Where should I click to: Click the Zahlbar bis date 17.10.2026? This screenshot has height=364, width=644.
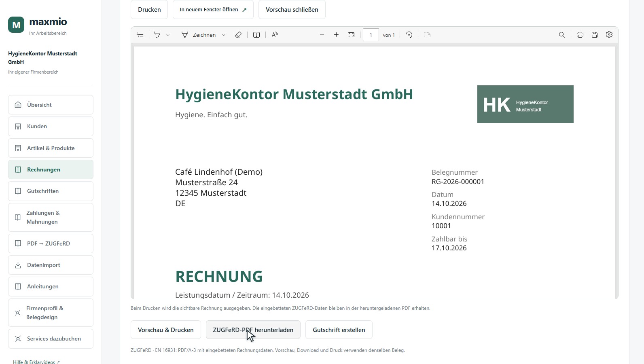[x=449, y=248]
